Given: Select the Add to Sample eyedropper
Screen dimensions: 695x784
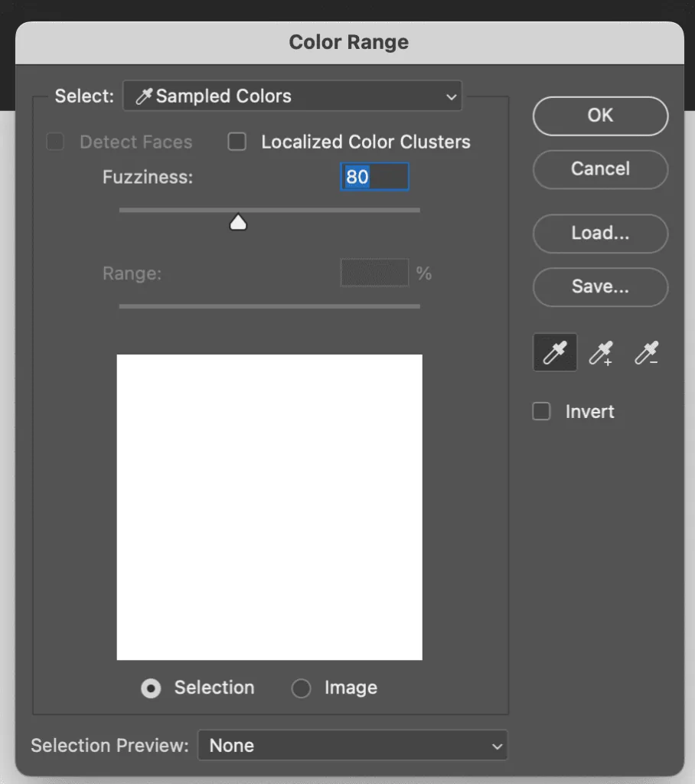Looking at the screenshot, I should tap(601, 352).
